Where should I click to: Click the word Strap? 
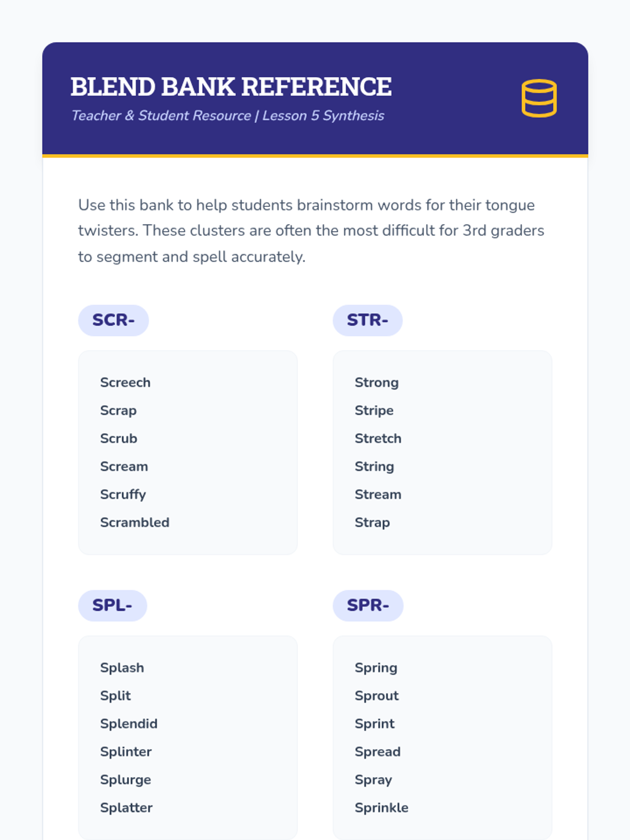click(x=372, y=522)
